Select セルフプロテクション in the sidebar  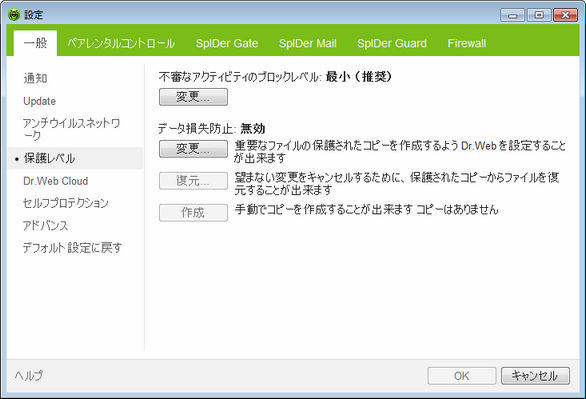coord(65,203)
